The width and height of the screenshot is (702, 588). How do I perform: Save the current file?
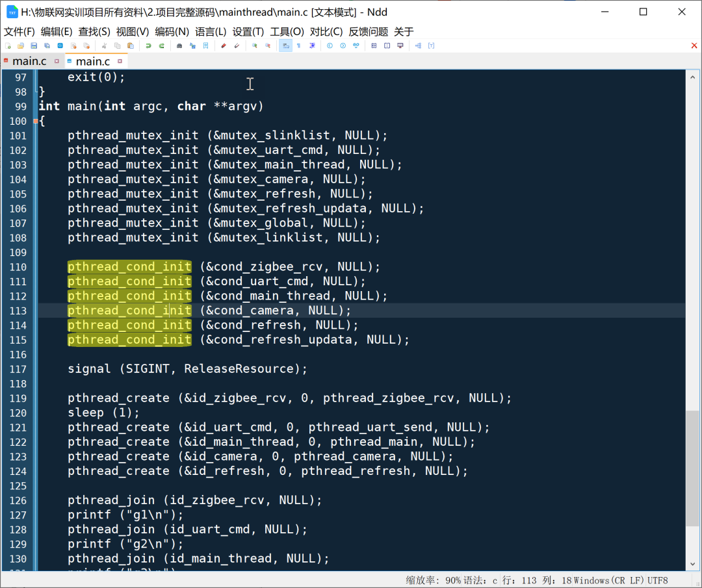pos(33,45)
